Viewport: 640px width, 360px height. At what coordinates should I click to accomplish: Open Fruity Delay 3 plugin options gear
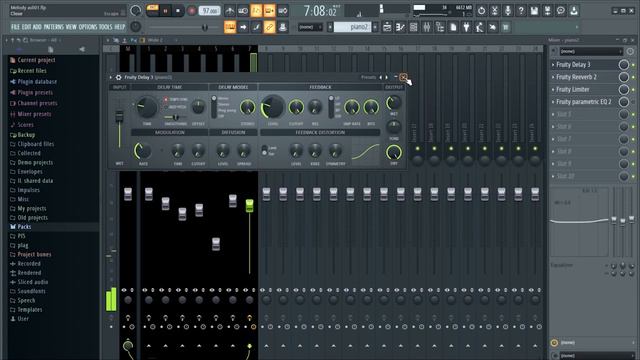point(118,77)
